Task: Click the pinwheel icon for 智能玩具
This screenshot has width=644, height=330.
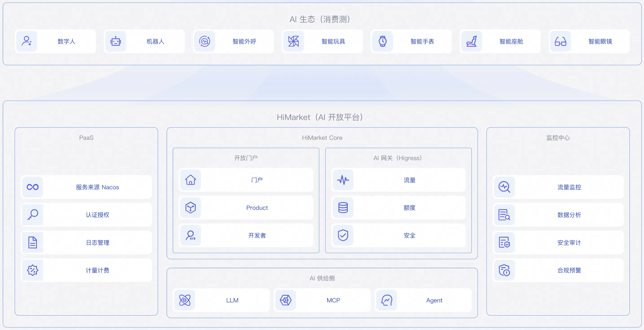Action: 293,41
